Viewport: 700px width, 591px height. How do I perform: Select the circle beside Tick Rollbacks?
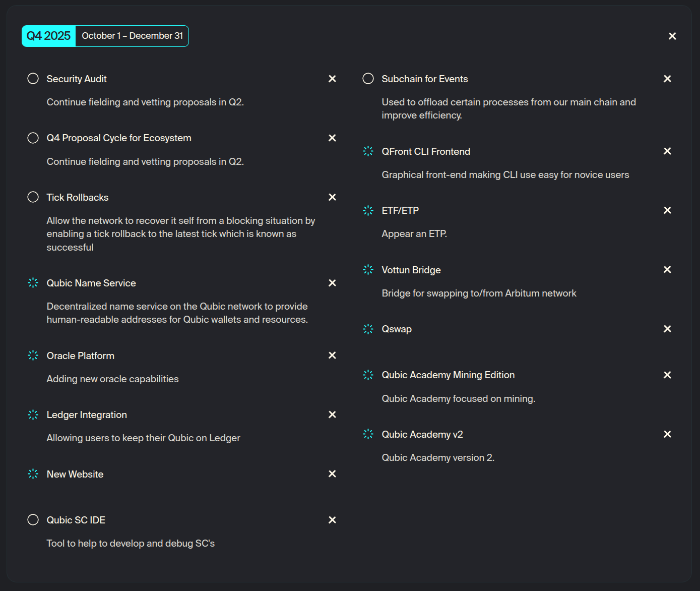(33, 197)
